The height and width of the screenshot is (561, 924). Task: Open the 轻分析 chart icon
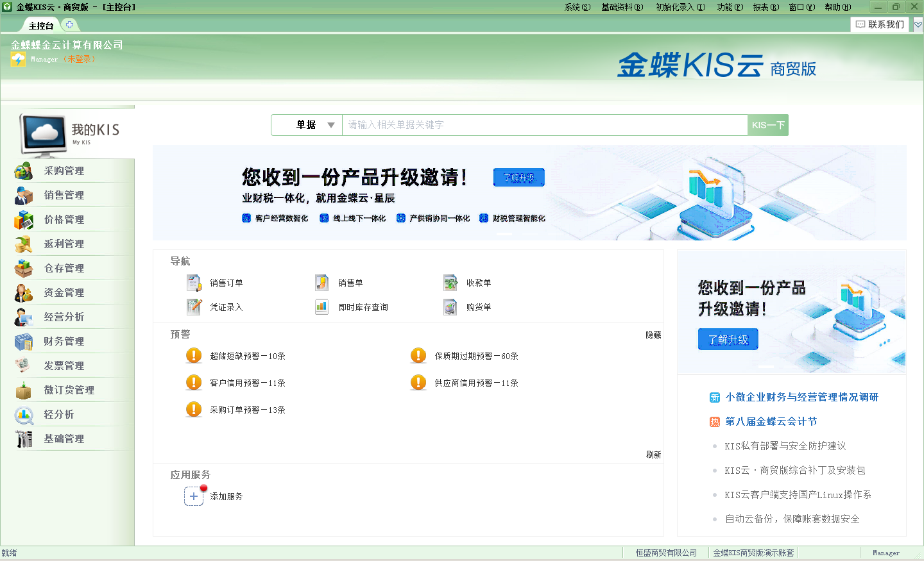24,414
